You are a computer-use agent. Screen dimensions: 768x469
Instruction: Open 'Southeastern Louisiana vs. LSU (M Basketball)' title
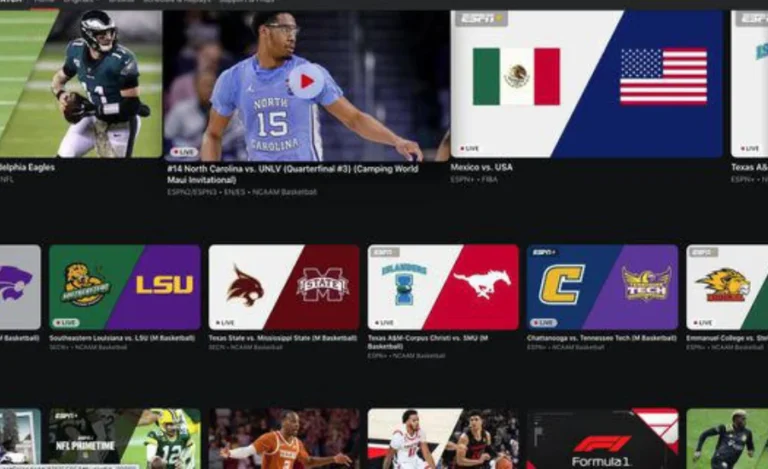(122, 338)
